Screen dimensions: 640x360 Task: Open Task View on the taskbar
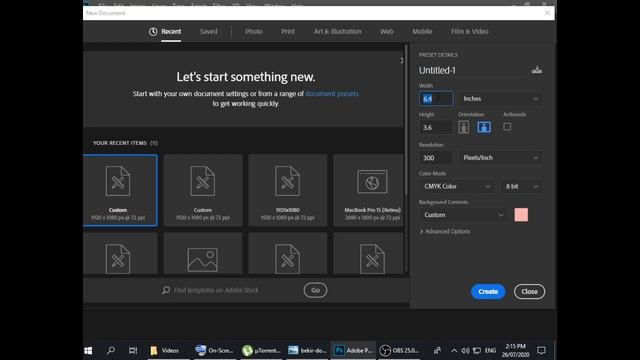133,350
